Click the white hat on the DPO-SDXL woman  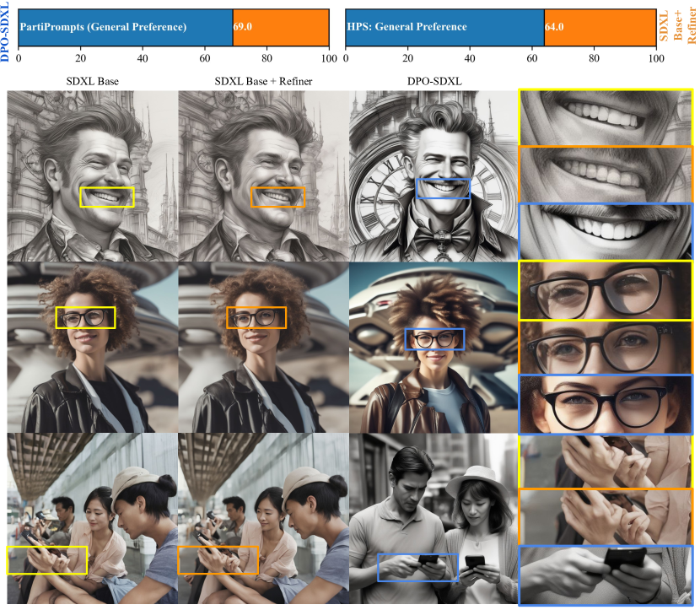tap(477, 479)
